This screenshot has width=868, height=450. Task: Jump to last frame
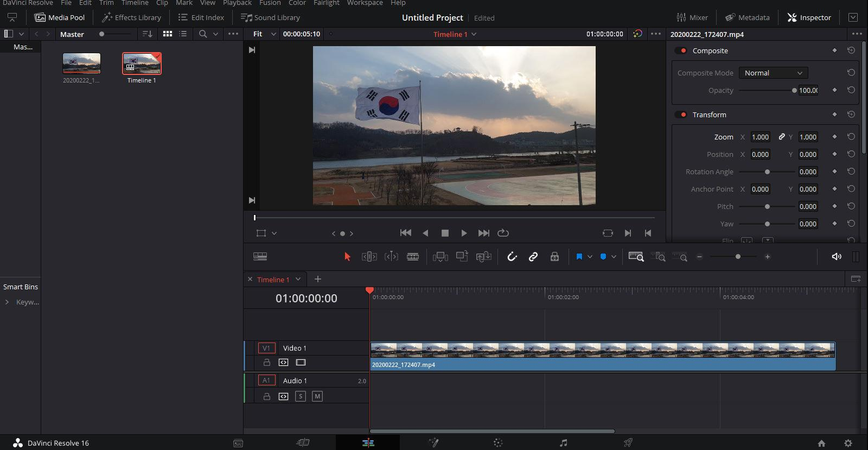click(483, 233)
